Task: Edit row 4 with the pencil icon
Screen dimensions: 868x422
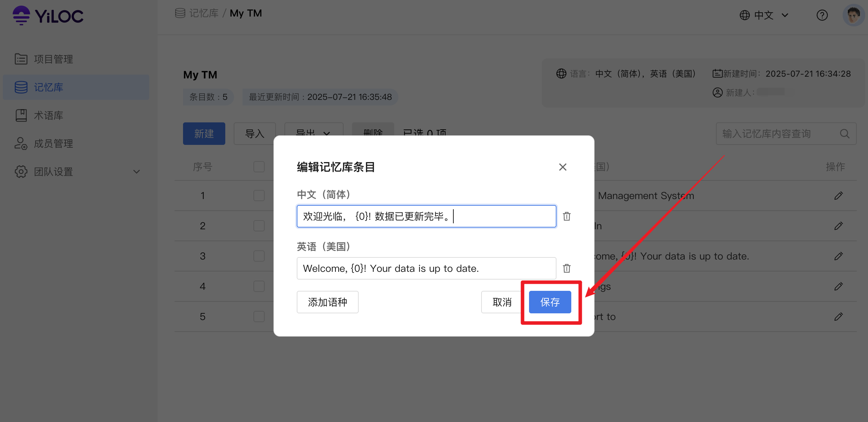Action: pyautogui.click(x=838, y=286)
